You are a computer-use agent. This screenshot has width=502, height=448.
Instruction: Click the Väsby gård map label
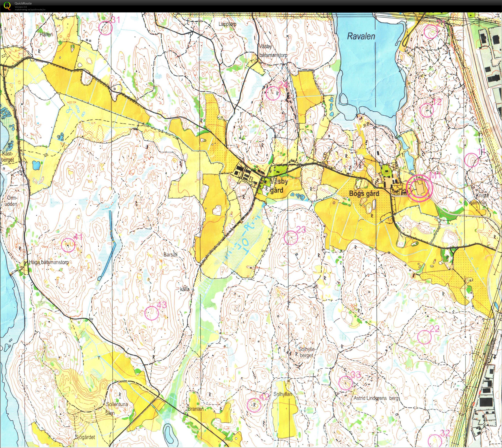click(x=278, y=186)
